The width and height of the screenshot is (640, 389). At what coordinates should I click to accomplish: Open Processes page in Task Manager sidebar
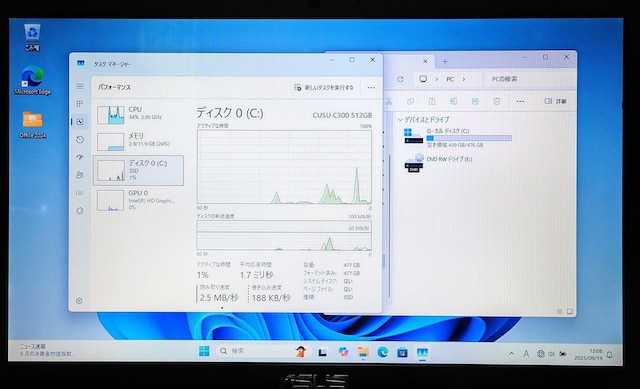80,104
